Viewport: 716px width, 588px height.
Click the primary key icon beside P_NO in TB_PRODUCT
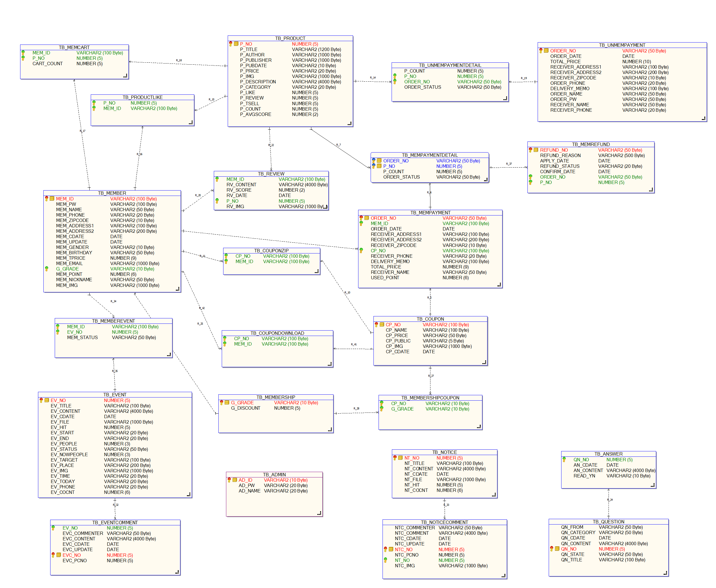pyautogui.click(x=231, y=44)
